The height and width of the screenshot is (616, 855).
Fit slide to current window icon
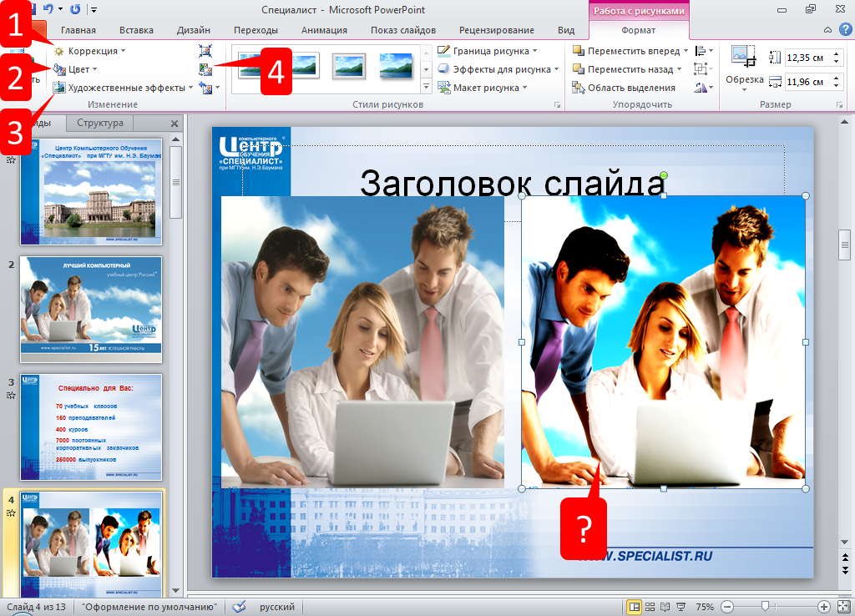coord(842,607)
